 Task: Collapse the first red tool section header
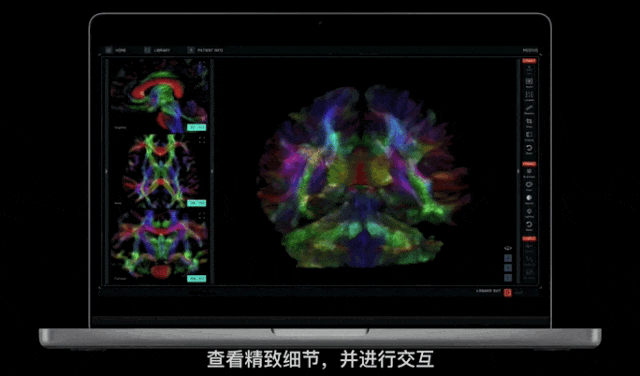click(529, 61)
